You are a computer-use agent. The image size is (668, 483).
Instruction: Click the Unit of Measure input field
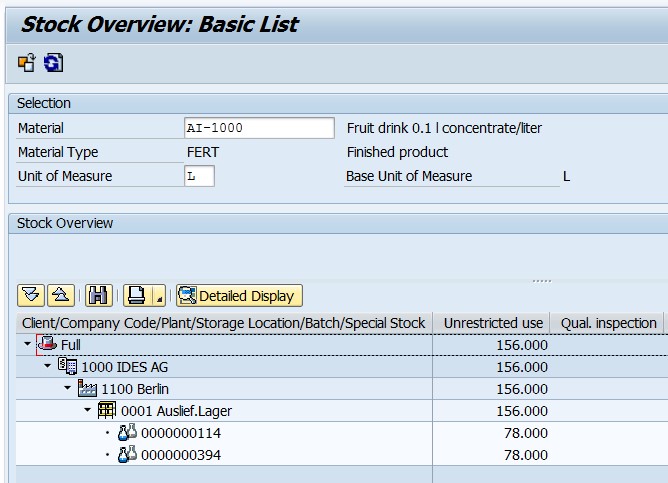(x=199, y=176)
